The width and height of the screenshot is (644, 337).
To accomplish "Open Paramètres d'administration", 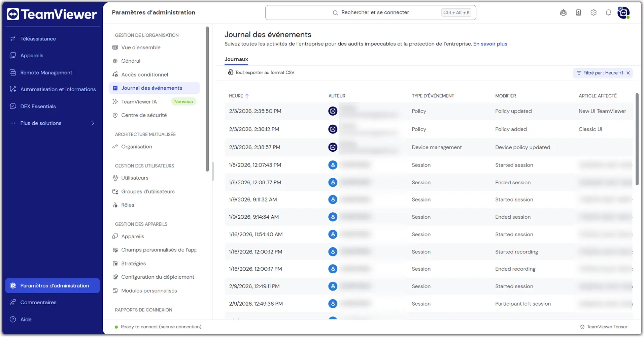I will 53,285.
